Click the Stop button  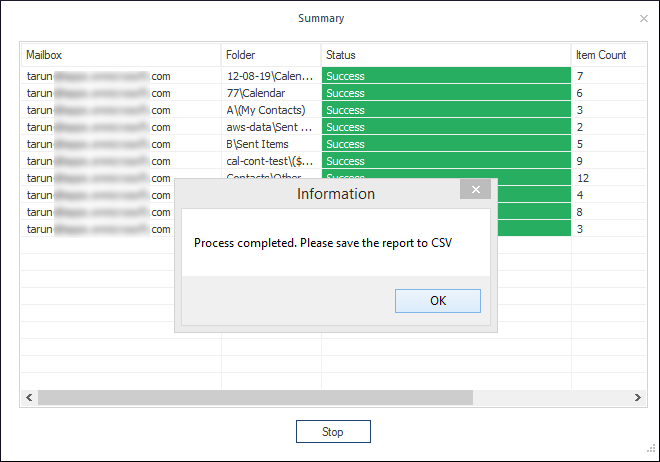(x=333, y=431)
